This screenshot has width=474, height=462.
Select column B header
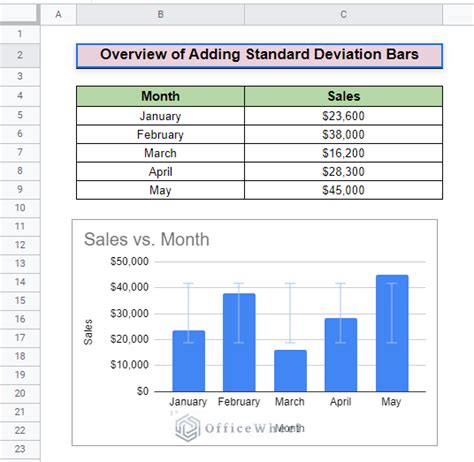point(160,14)
